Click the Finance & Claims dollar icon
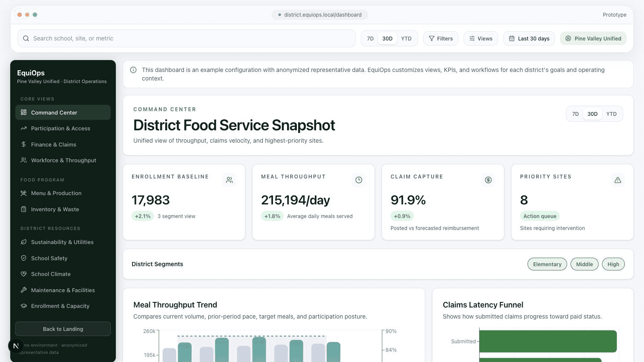The image size is (644, 362). (23, 144)
